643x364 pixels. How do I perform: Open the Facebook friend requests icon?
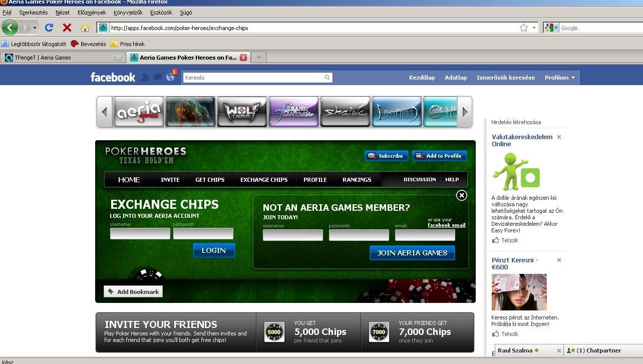point(145,77)
